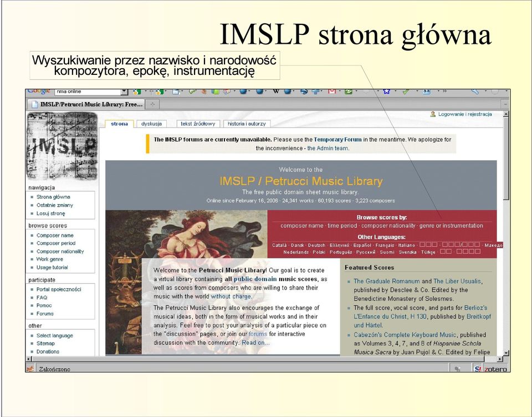Viewport: 532px width, 417px height.
Task: Click the green checkmark toolbar icon
Action: pyautogui.click(x=406, y=91)
